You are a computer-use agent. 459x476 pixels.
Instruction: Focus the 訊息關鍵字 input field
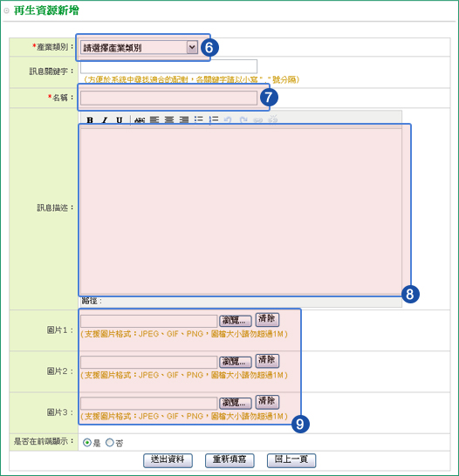tap(169, 66)
